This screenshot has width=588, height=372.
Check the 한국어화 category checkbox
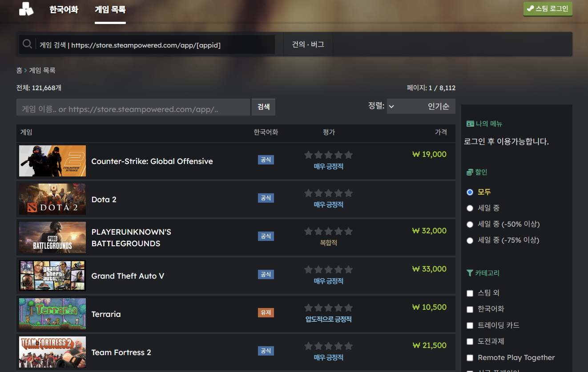click(470, 309)
